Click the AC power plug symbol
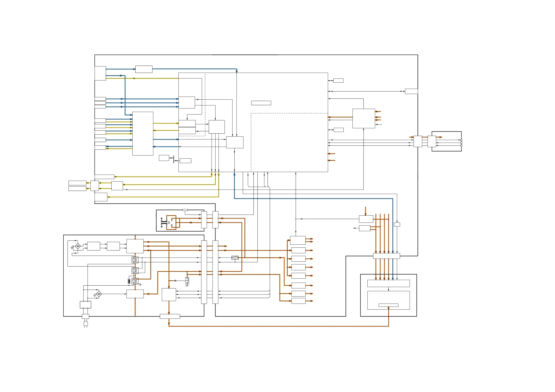Image resolution: width=555 pixels, height=392 pixels. tap(86, 324)
